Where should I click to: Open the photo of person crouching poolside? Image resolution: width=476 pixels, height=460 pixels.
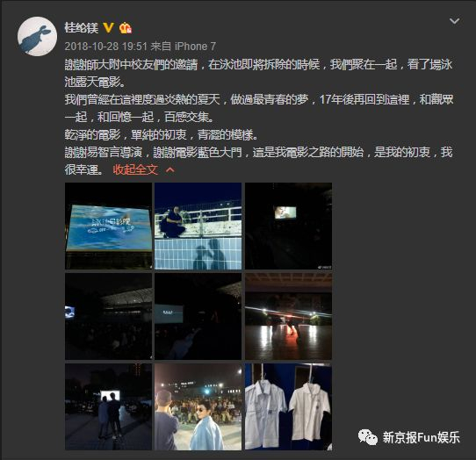coord(198,226)
